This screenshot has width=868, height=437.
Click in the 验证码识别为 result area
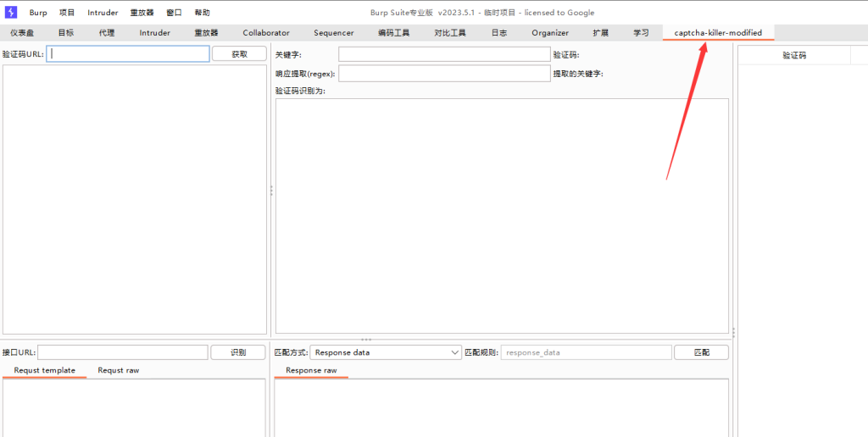pos(502,216)
